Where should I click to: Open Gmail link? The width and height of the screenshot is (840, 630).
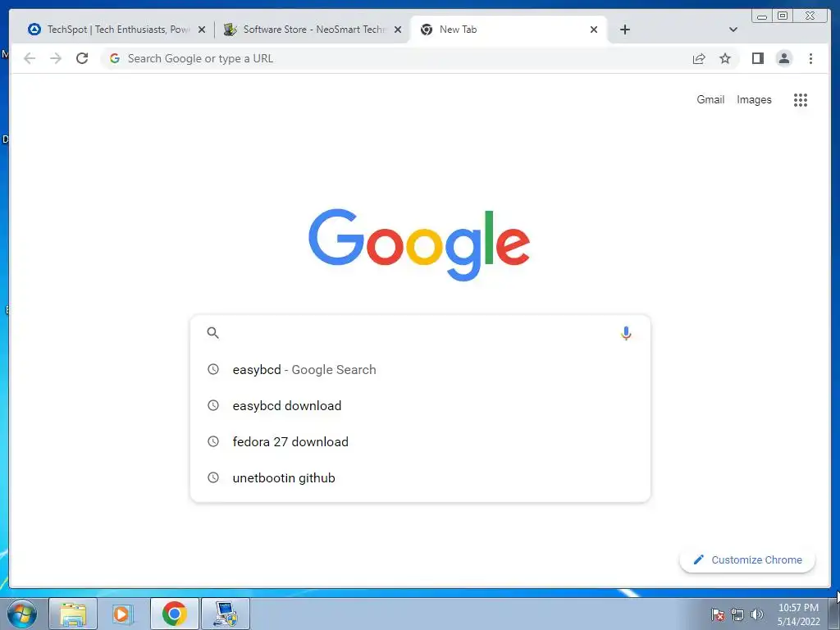point(710,99)
